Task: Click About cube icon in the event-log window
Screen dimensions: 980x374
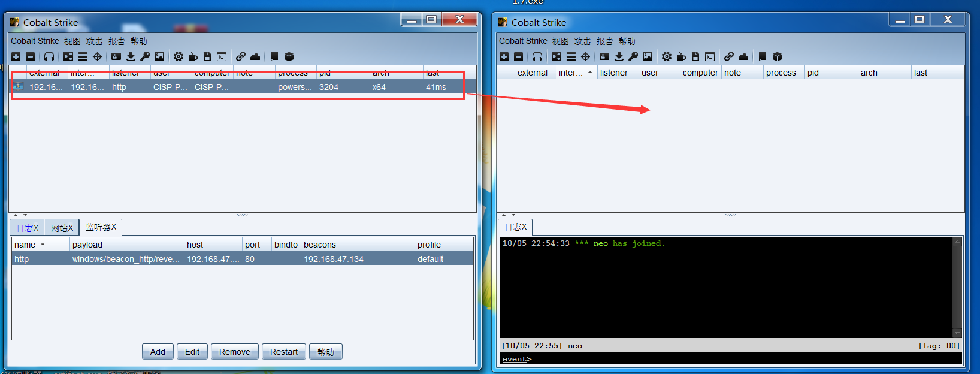Action: [x=777, y=56]
